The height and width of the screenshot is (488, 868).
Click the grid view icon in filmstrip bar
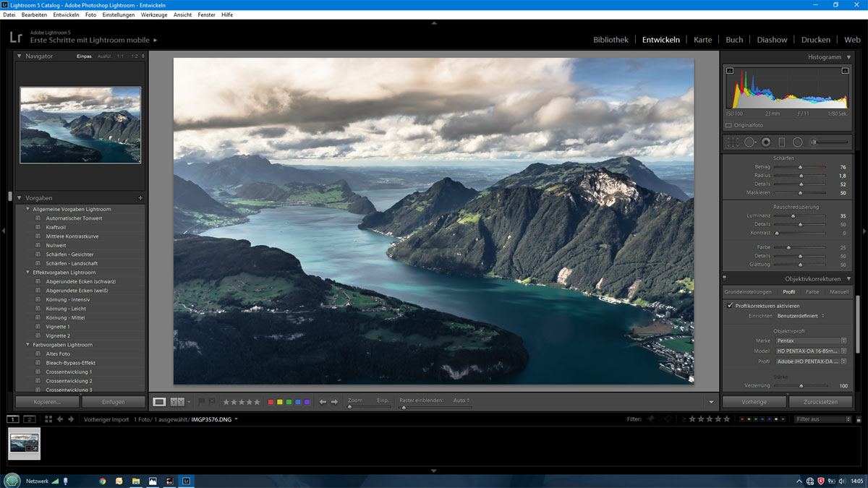pos(48,419)
